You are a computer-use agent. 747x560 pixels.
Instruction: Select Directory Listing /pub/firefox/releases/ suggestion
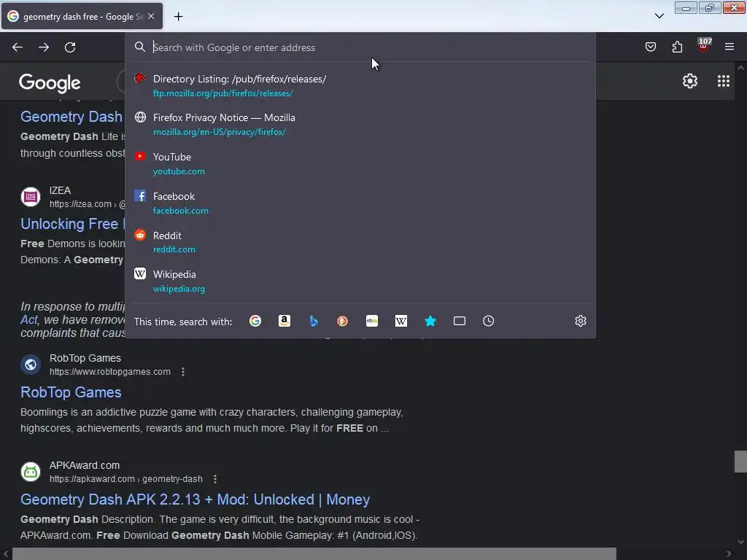pyautogui.click(x=360, y=86)
